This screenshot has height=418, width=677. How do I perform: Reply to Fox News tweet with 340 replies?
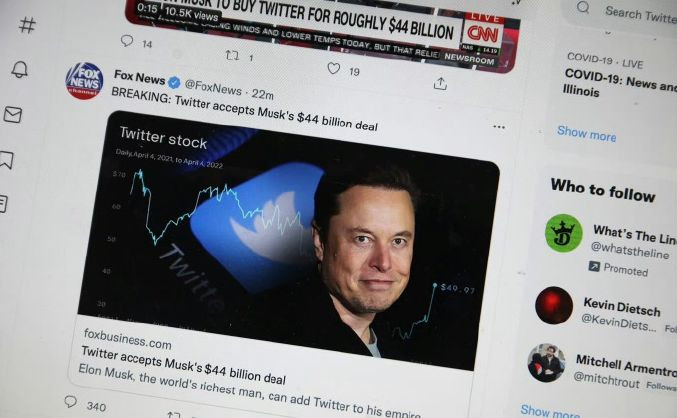click(71, 402)
